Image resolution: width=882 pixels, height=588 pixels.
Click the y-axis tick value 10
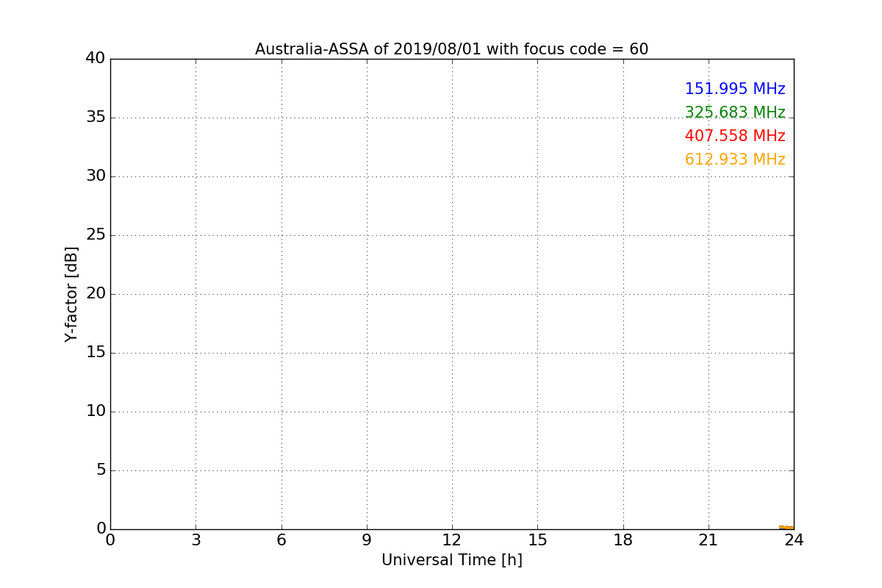tap(96, 411)
